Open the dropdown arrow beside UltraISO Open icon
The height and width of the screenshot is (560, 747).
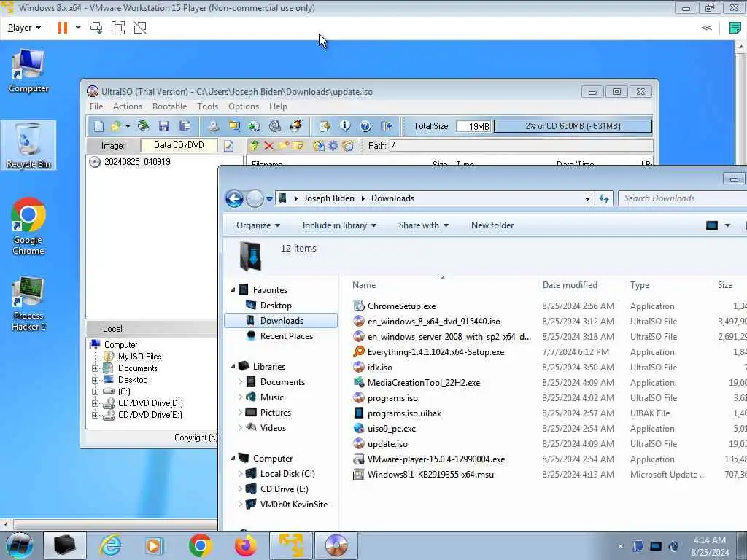point(127,126)
